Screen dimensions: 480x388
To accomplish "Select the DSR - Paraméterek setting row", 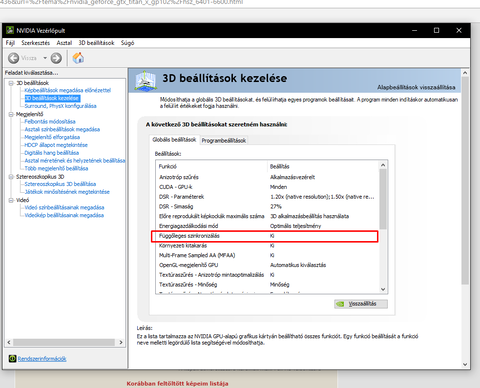I will point(267,197).
